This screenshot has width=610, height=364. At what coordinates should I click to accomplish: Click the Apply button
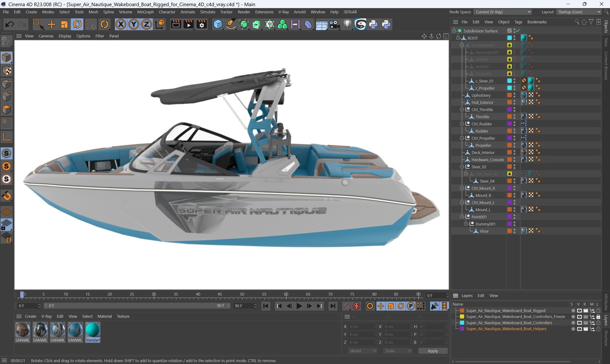click(433, 351)
